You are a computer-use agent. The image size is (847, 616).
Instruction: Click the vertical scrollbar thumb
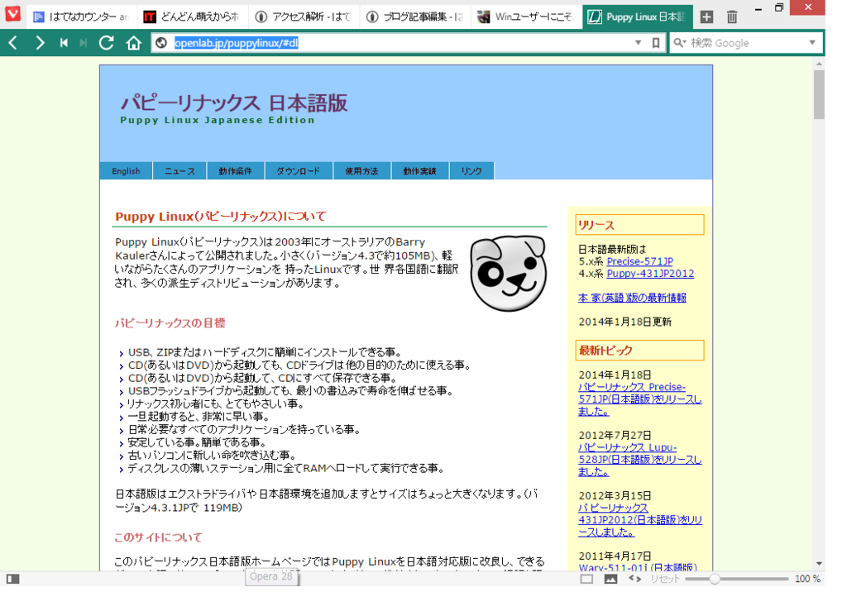coord(819,94)
